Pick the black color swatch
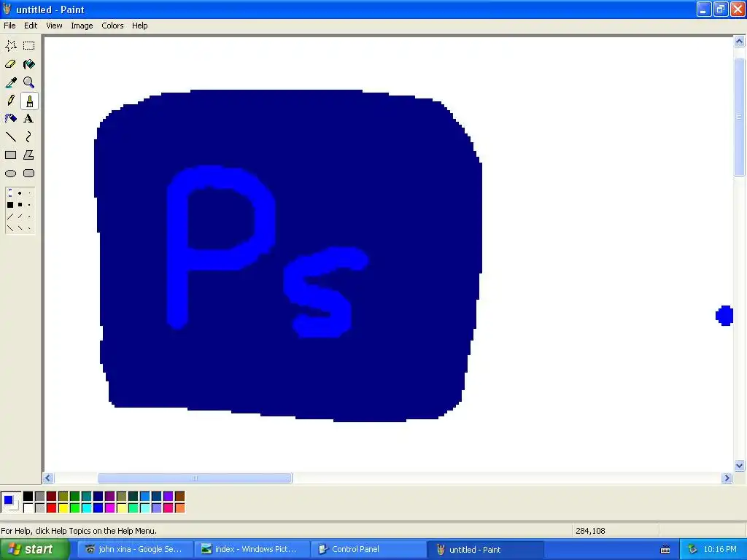This screenshot has height=560, width=747. 28,496
